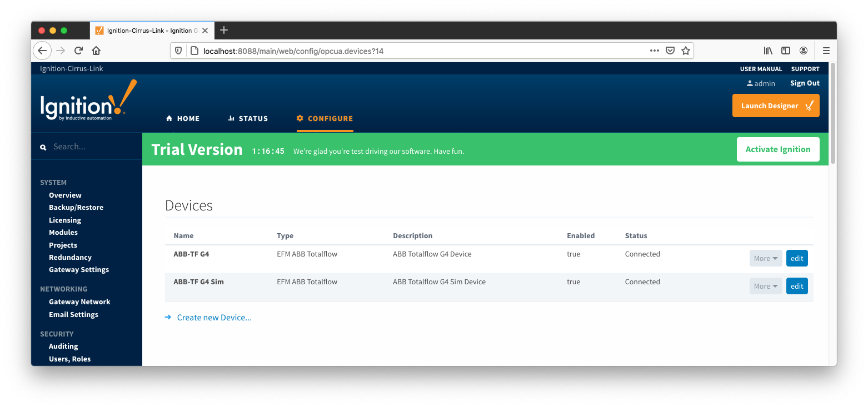Open Modules page

63,232
